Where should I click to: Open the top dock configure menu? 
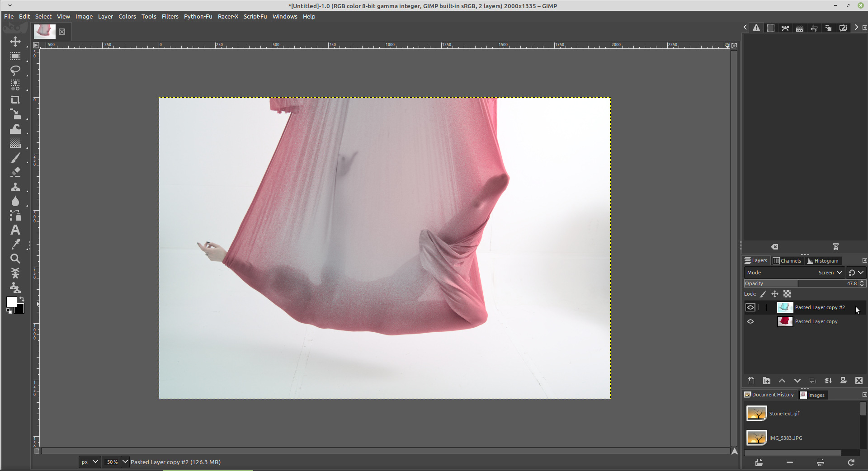pyautogui.click(x=864, y=28)
